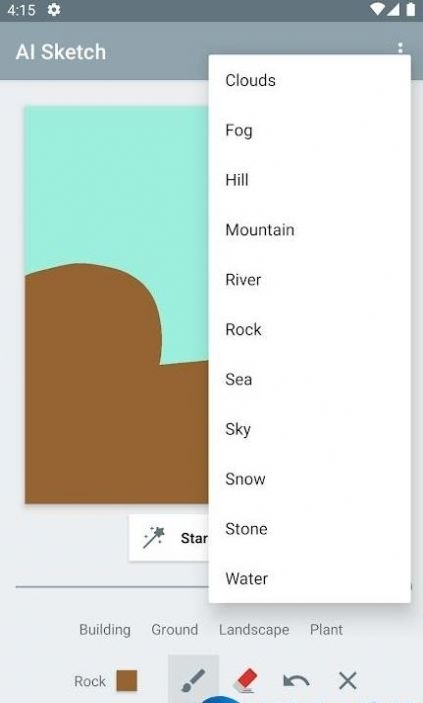Select the red eraser tool
This screenshot has height=703, width=423.
tap(246, 681)
